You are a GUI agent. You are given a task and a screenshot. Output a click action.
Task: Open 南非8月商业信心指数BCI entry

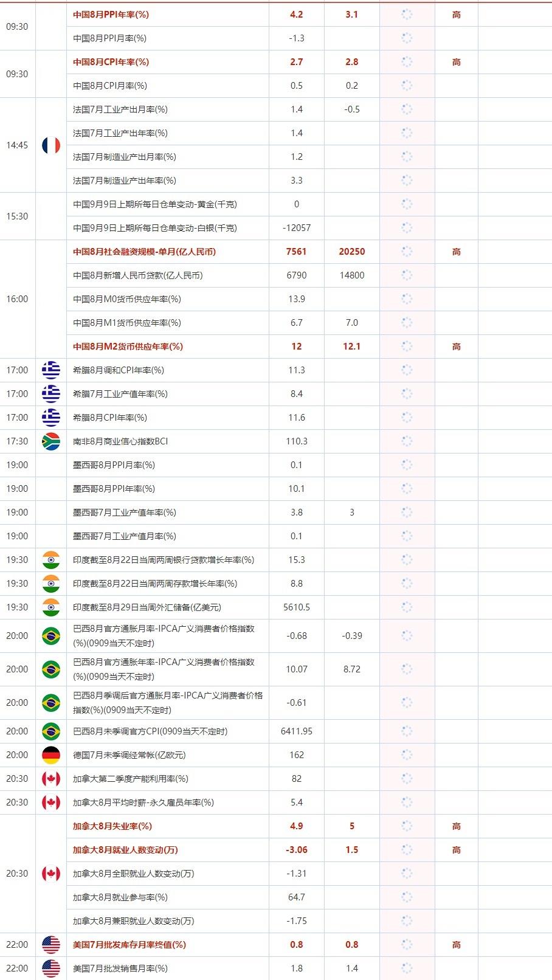120,441
